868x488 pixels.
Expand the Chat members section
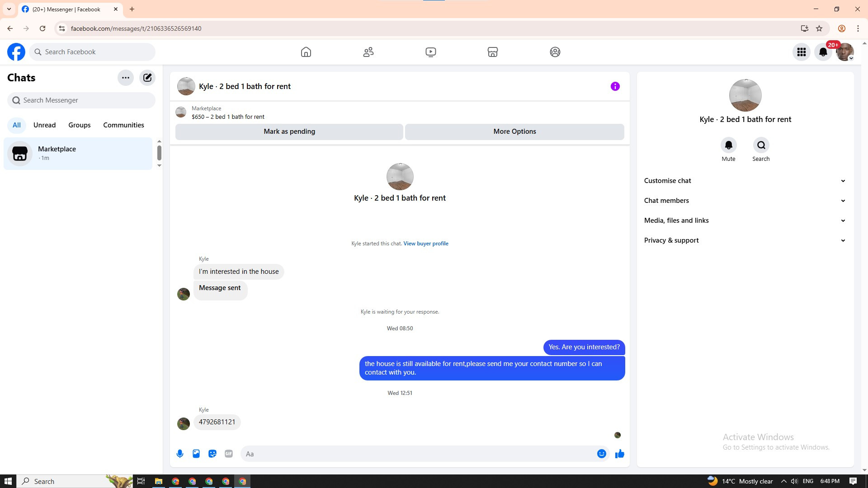(745, 201)
